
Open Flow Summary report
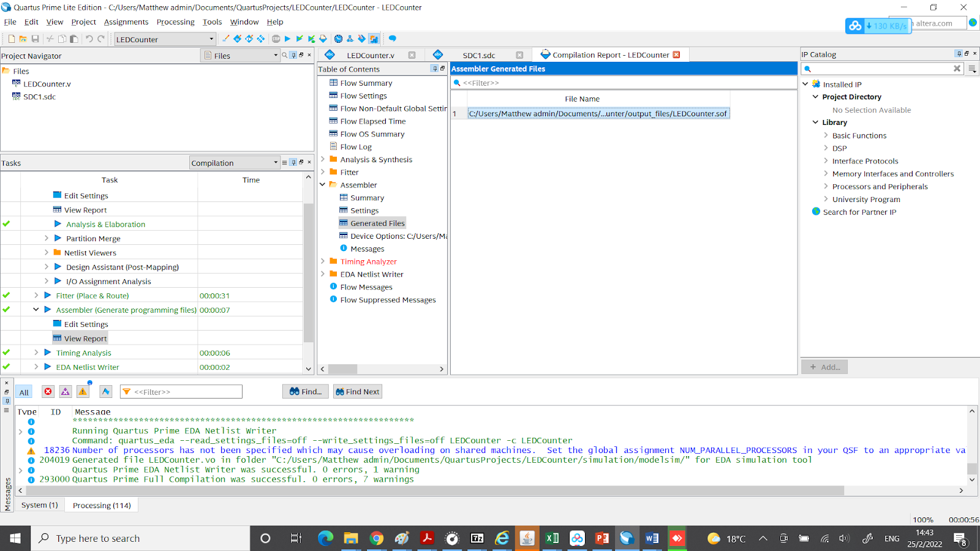coord(366,83)
